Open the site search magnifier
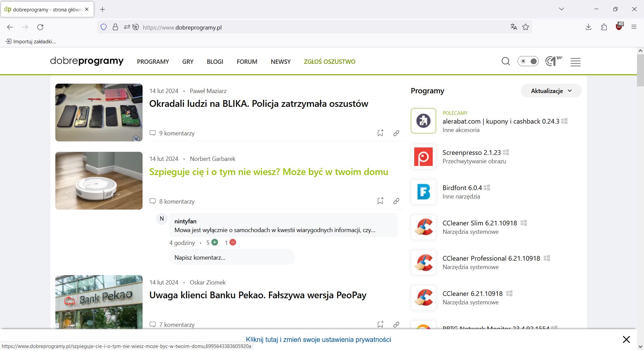 tap(505, 61)
